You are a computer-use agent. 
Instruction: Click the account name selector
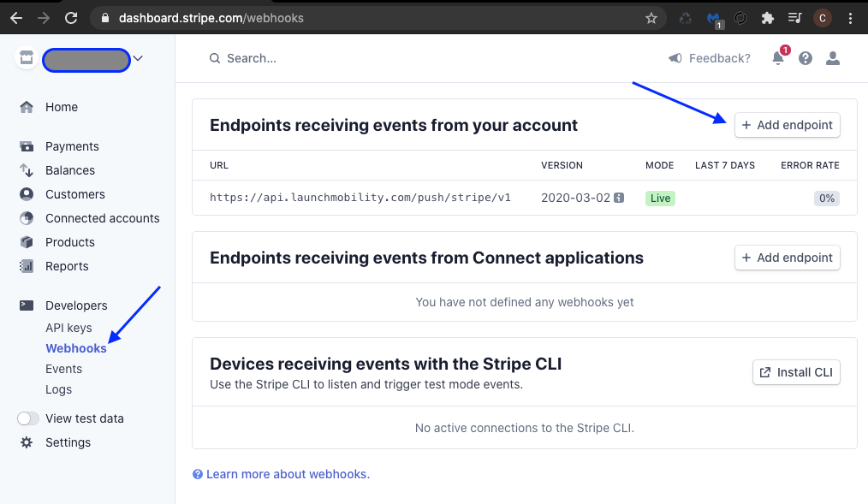click(x=86, y=60)
